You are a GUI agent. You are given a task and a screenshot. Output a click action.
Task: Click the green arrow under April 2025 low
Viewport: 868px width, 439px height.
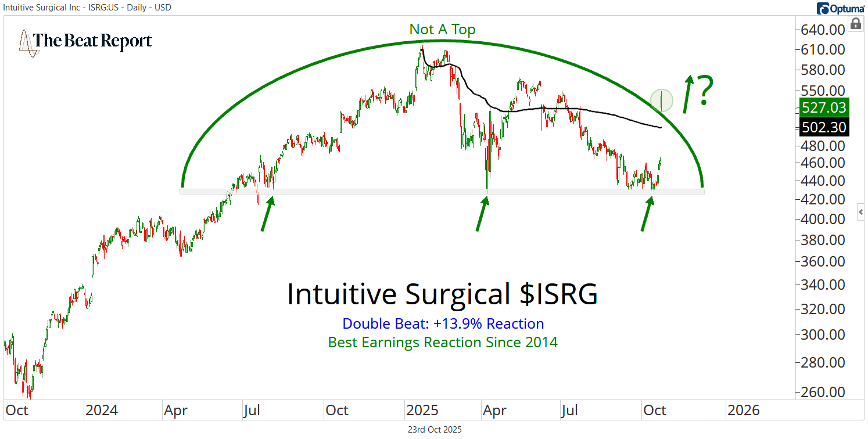[482, 214]
